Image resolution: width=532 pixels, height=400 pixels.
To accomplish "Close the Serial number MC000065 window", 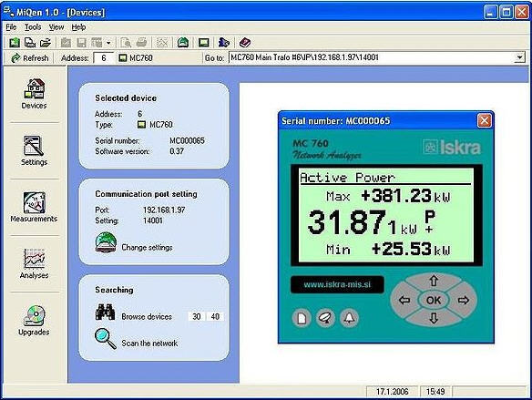I will [x=484, y=121].
